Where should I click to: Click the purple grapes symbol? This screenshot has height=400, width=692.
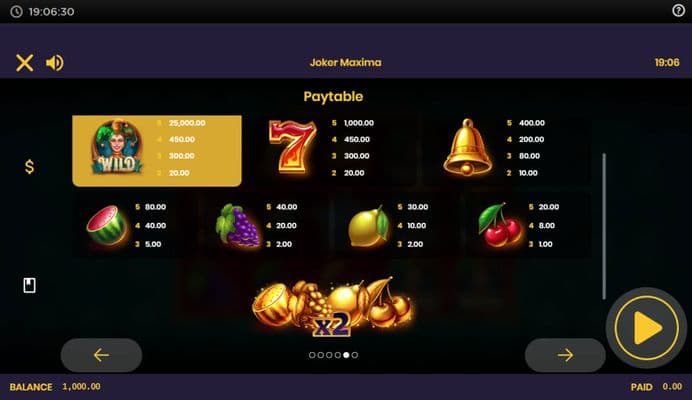(238, 225)
